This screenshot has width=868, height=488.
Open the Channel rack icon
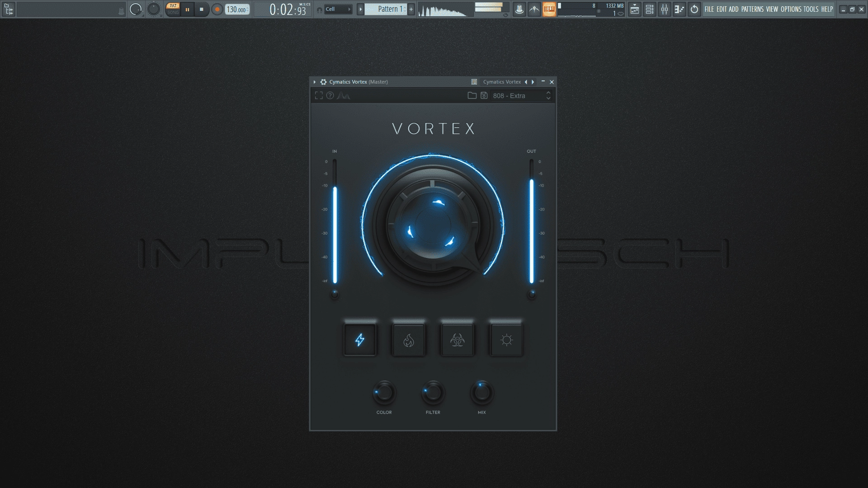click(650, 9)
